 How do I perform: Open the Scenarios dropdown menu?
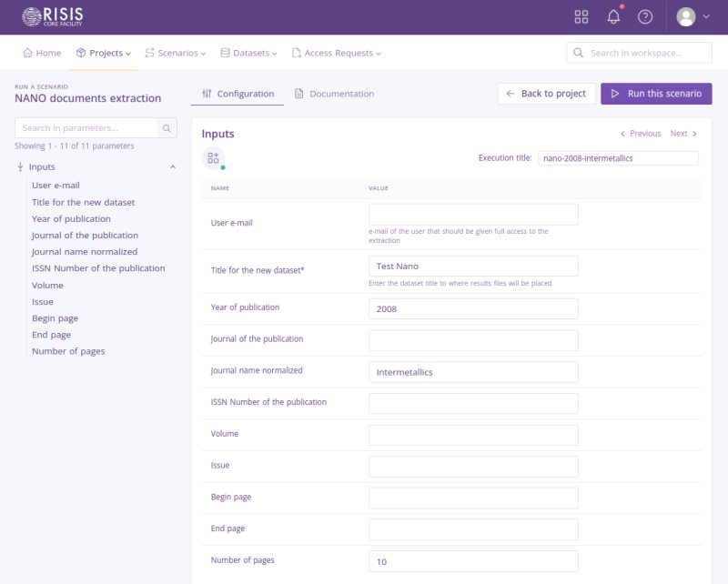click(x=175, y=53)
